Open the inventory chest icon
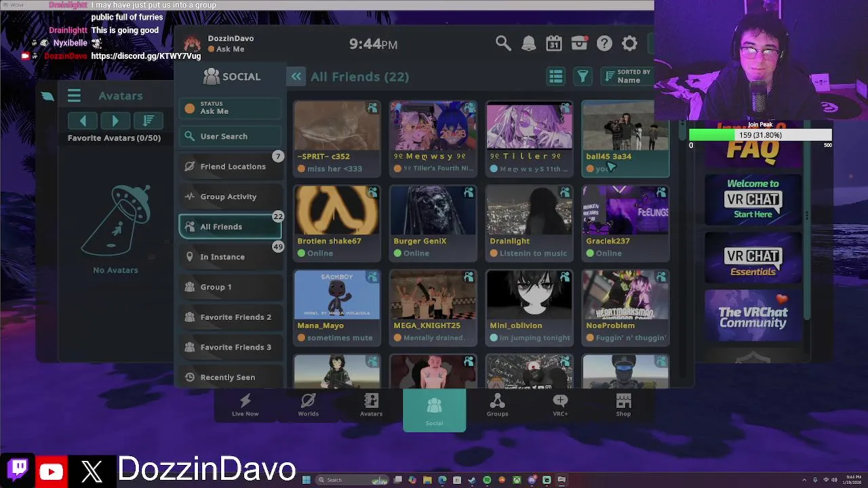This screenshot has width=868, height=488. [579, 43]
